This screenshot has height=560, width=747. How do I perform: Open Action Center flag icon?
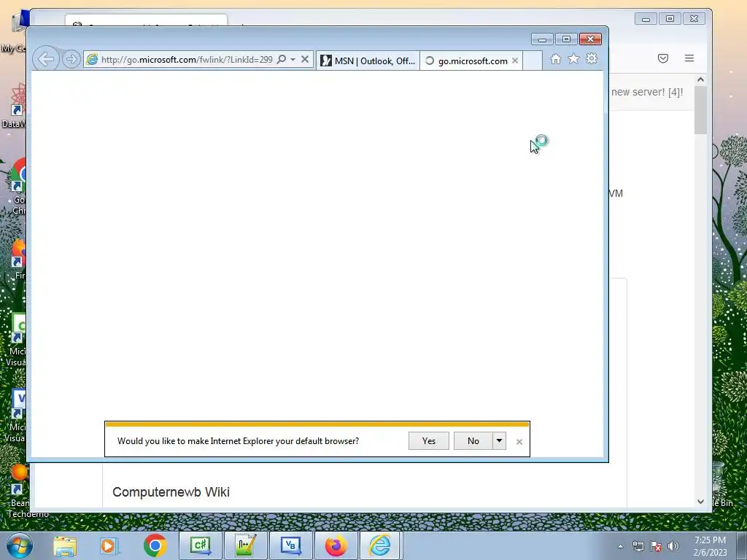click(656, 546)
